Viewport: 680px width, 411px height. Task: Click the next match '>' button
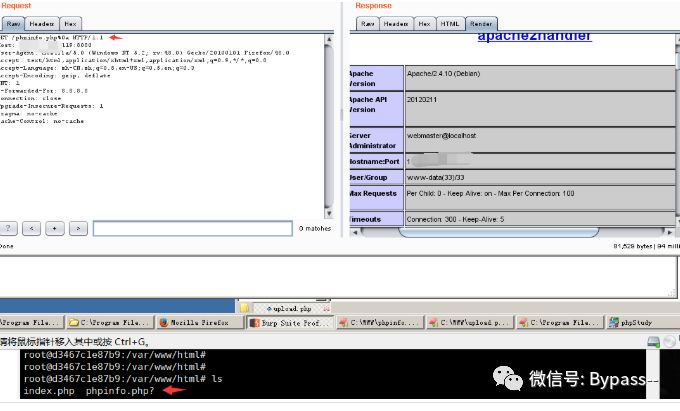(78, 228)
